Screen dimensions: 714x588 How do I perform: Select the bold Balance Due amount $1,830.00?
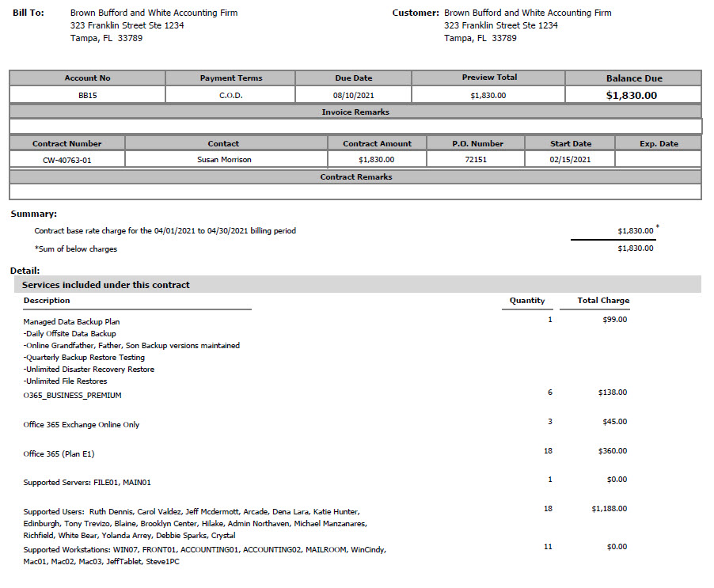pyautogui.click(x=631, y=96)
